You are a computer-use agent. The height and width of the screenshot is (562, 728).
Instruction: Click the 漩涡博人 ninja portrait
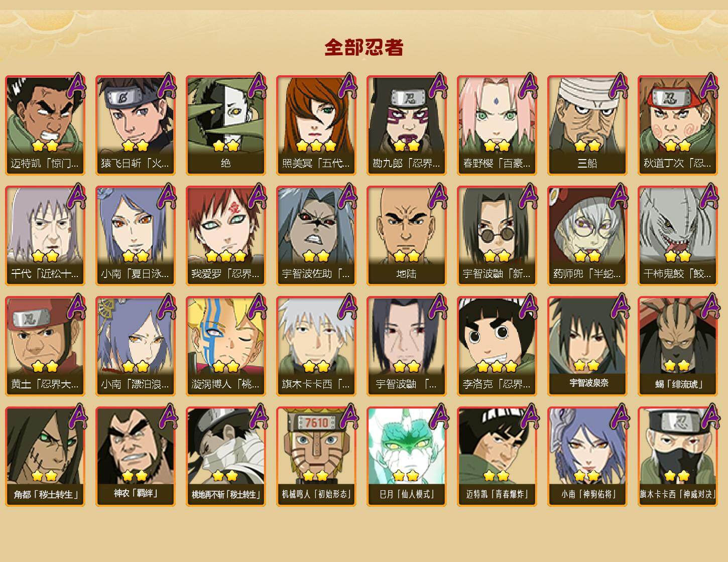(225, 346)
